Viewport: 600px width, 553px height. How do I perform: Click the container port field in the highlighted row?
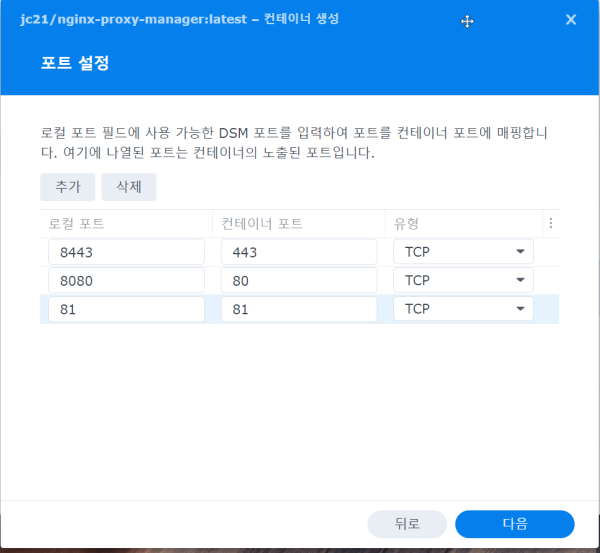coord(298,310)
